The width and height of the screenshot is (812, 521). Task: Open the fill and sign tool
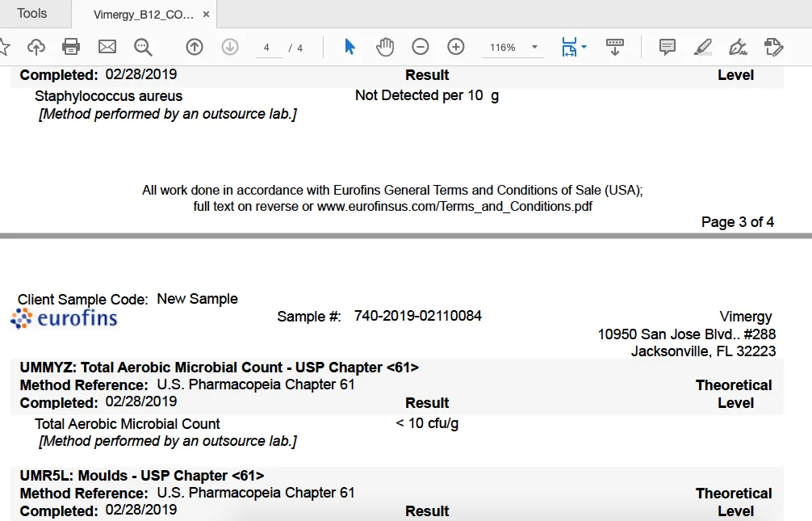(737, 47)
